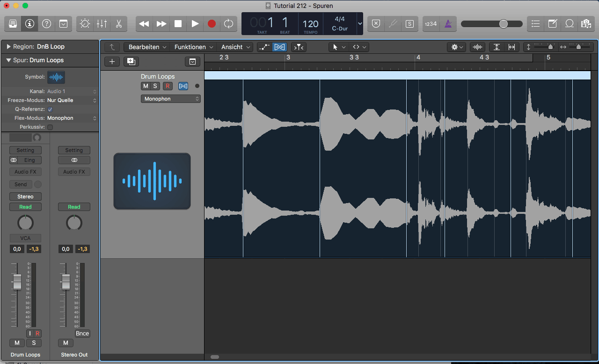The width and height of the screenshot is (599, 364).
Task: Open the Bearbeiten menu
Action: [144, 47]
